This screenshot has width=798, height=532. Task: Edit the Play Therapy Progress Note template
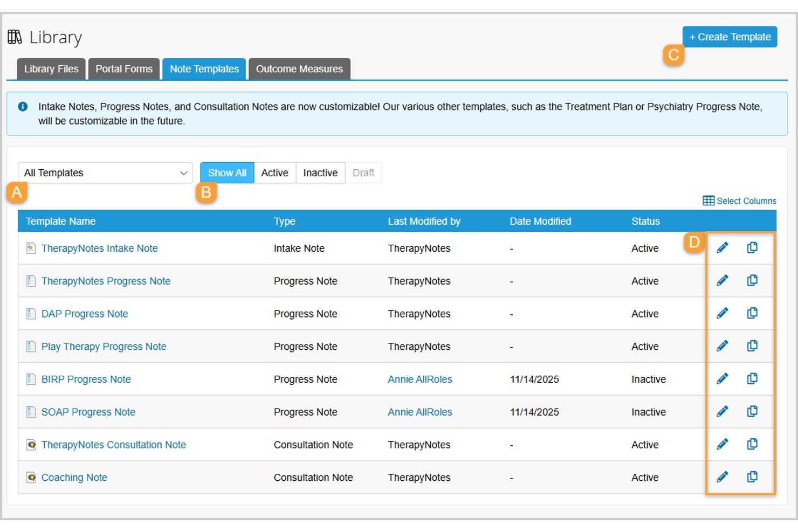(723, 346)
